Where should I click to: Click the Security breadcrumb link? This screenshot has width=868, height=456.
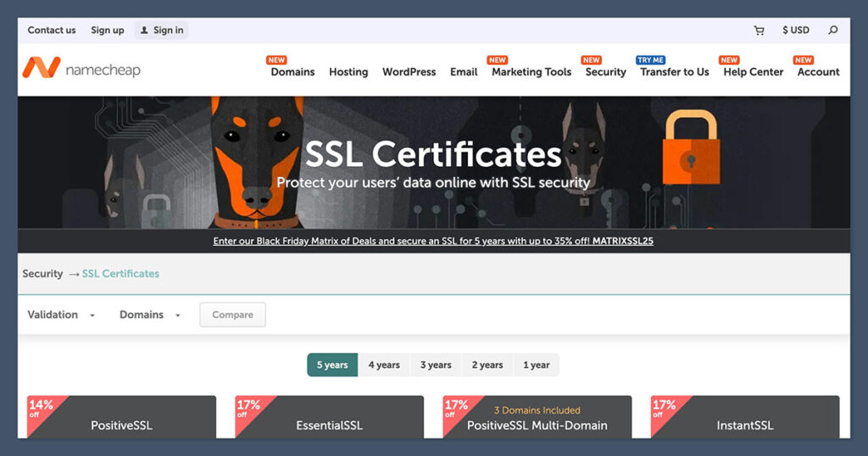(42, 274)
